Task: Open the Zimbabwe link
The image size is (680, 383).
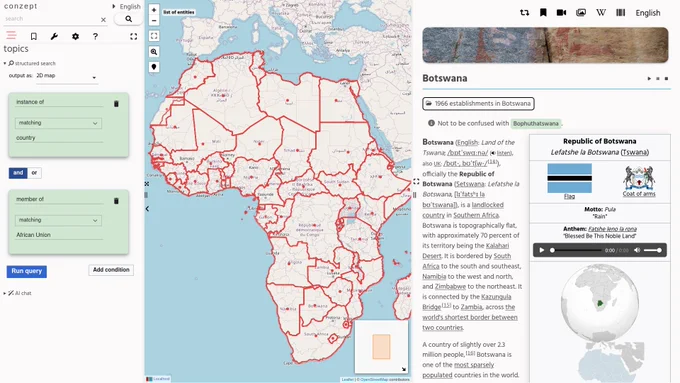Action: (450, 287)
